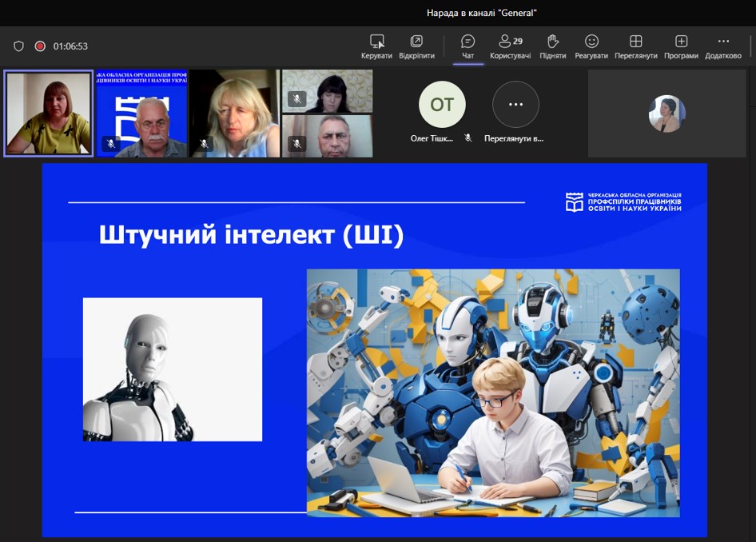Screen dimensions: 756x542
Task: Click the red recording indicator
Action: (40, 46)
